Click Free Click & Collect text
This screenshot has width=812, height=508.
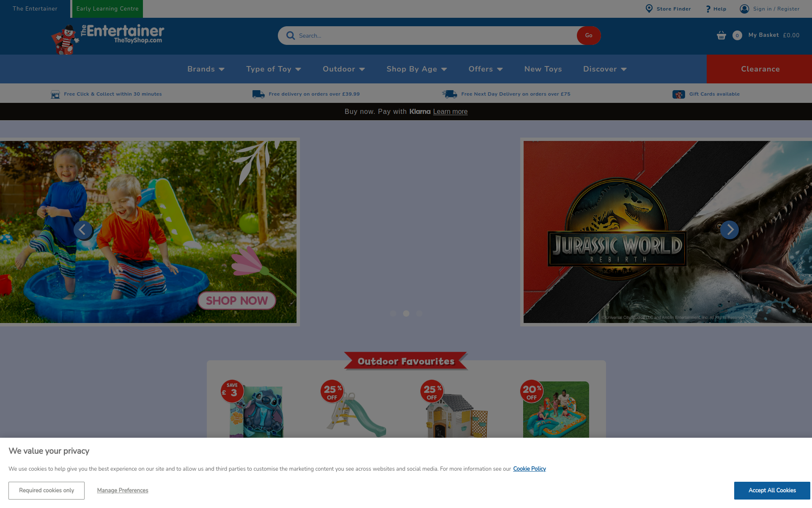[113, 94]
